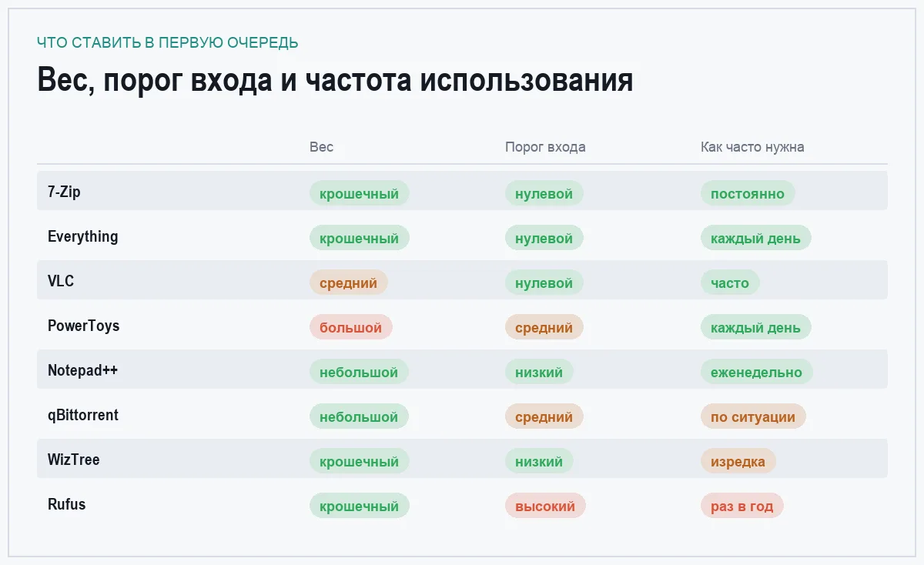Select the VLC row name
Viewport: 924px width, 565px height.
[x=61, y=282]
